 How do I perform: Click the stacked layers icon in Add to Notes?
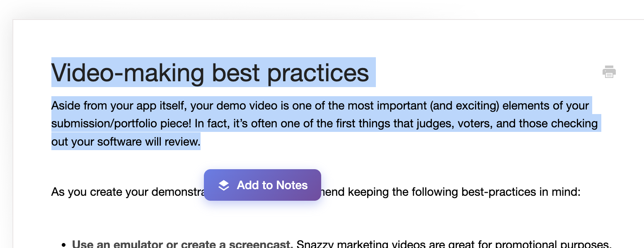pyautogui.click(x=224, y=185)
